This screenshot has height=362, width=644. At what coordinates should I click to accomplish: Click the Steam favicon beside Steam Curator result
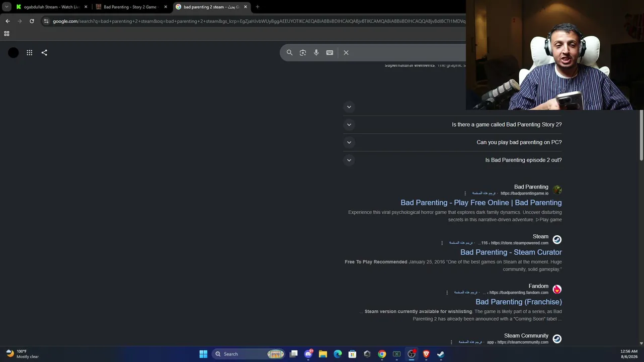coord(557,239)
